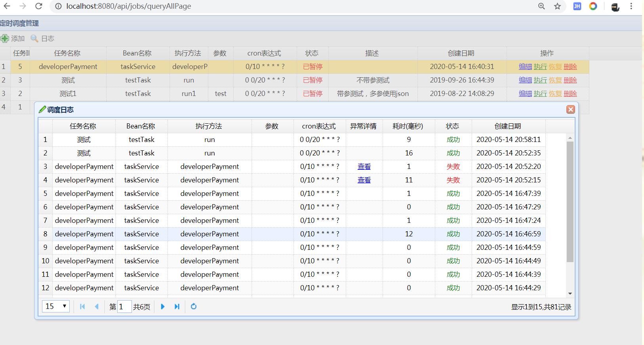Edit the 测试 job with ID 3
Viewport: 644px width, 345px height.
point(525,80)
